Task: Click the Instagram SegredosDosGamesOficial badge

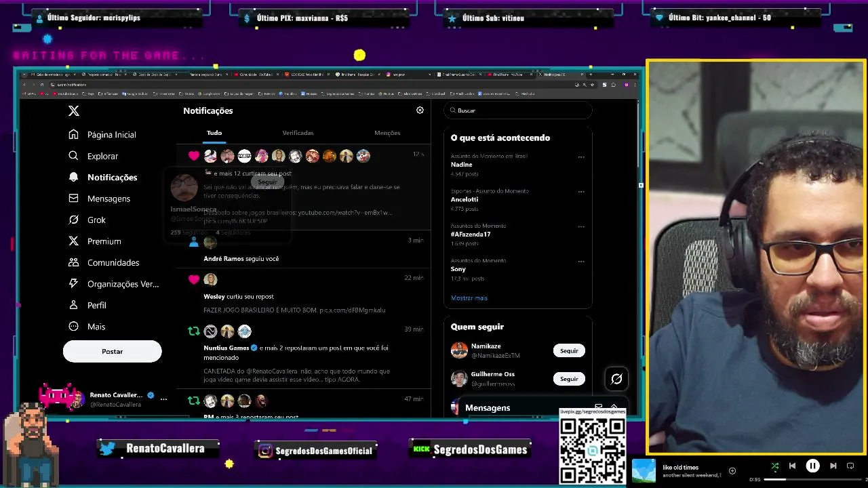Action: click(x=315, y=450)
